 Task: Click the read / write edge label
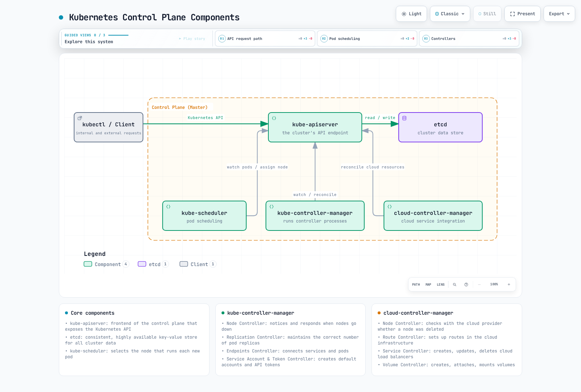pyautogui.click(x=380, y=118)
